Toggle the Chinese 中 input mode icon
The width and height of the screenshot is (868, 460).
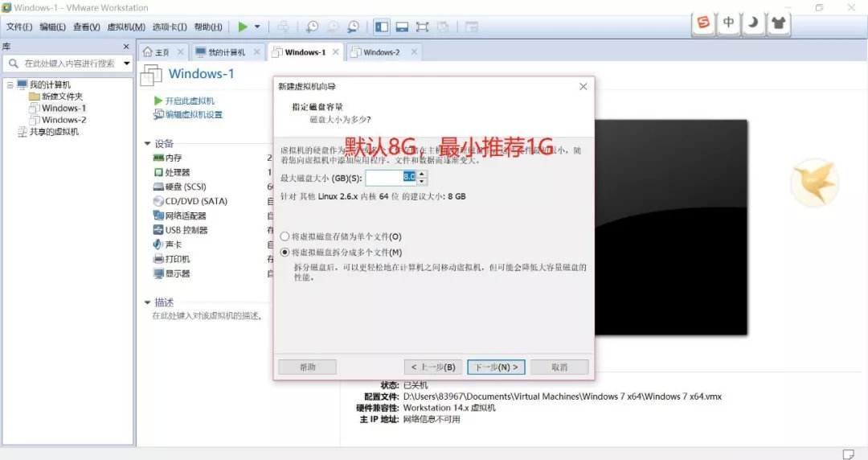[728, 23]
